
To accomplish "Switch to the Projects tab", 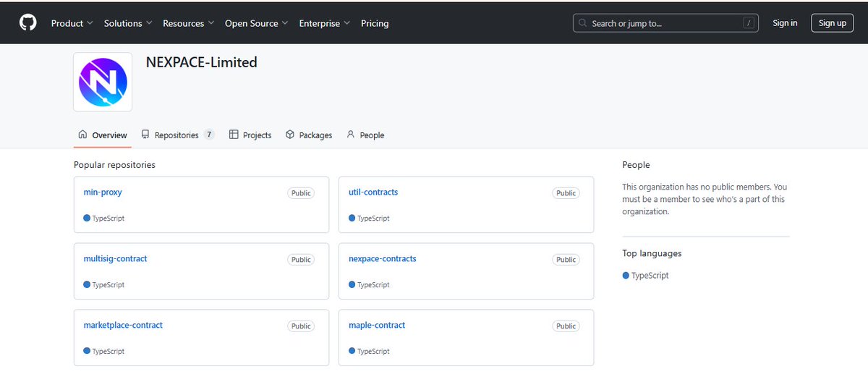I will point(250,135).
